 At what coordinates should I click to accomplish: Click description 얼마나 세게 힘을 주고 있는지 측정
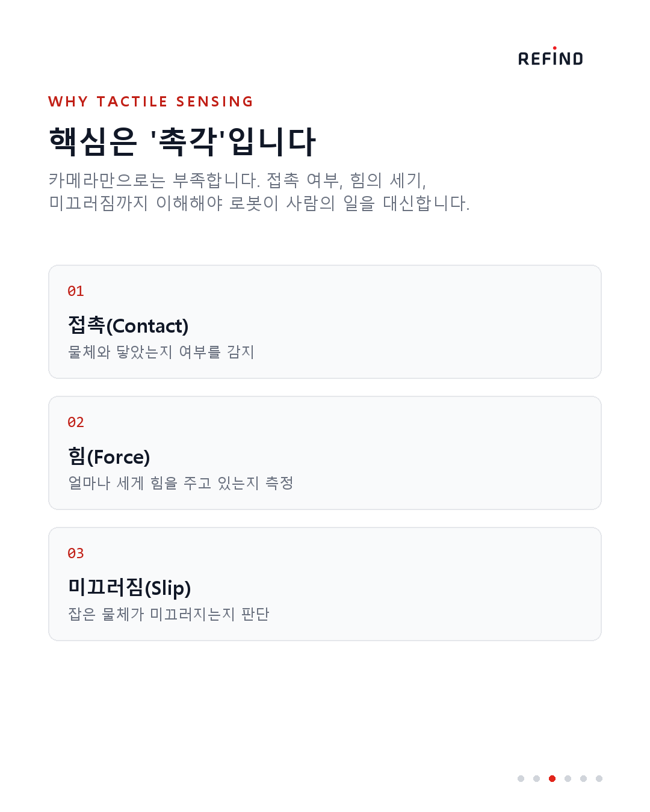(x=181, y=483)
